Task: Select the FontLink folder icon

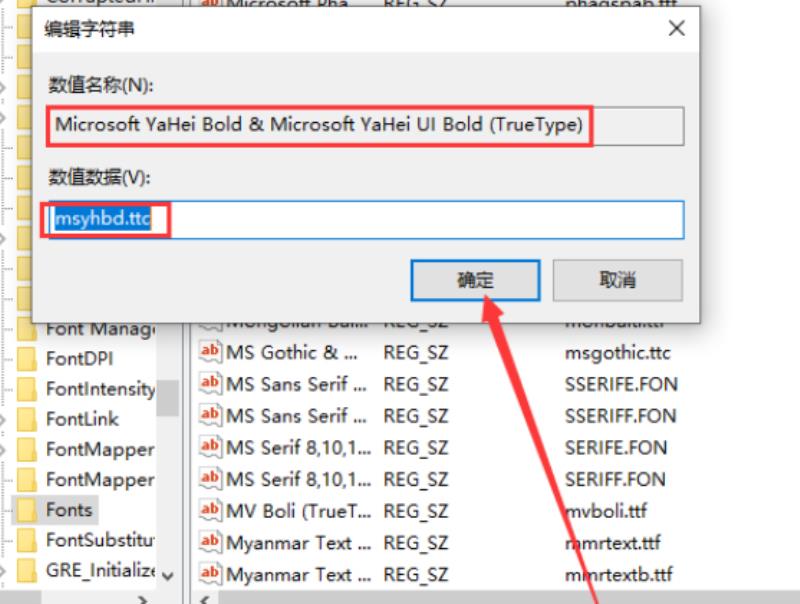Action: tap(27, 419)
